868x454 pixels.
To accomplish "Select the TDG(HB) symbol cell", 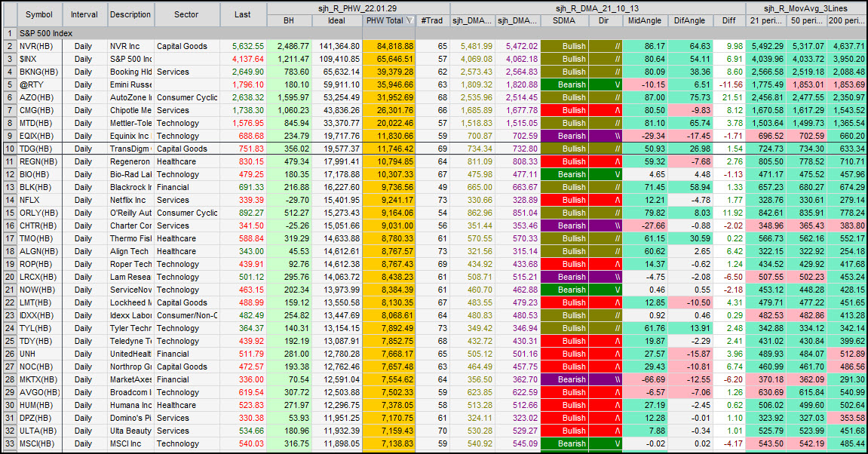I will pos(40,149).
